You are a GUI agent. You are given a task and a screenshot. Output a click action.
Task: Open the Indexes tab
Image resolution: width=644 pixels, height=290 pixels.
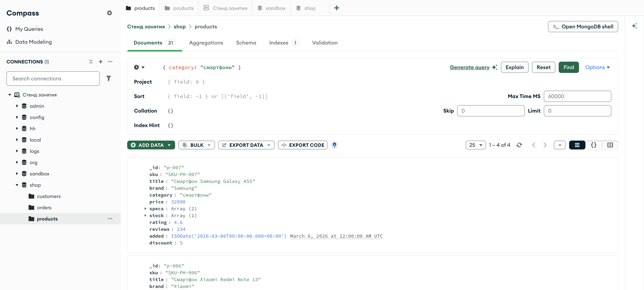pyautogui.click(x=284, y=43)
